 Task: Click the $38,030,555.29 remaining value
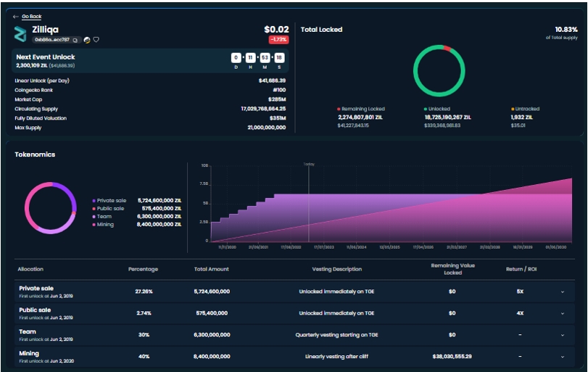coord(452,357)
